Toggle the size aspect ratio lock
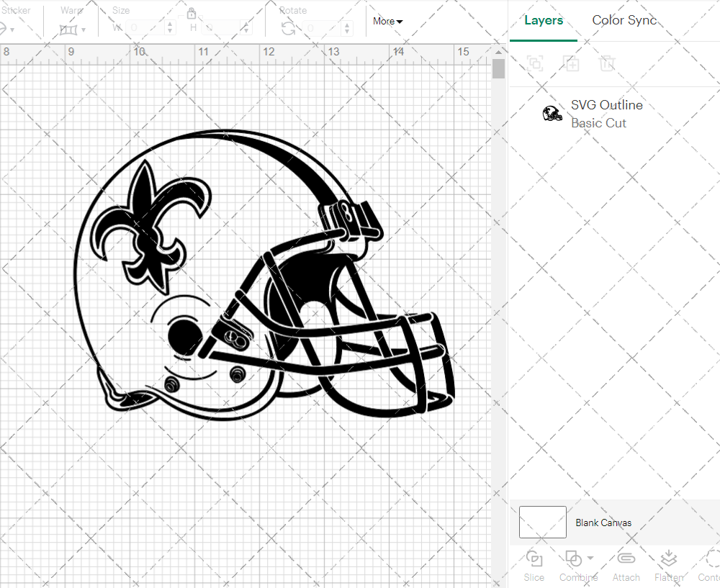Viewport: 720px width, 588px height. [x=192, y=14]
